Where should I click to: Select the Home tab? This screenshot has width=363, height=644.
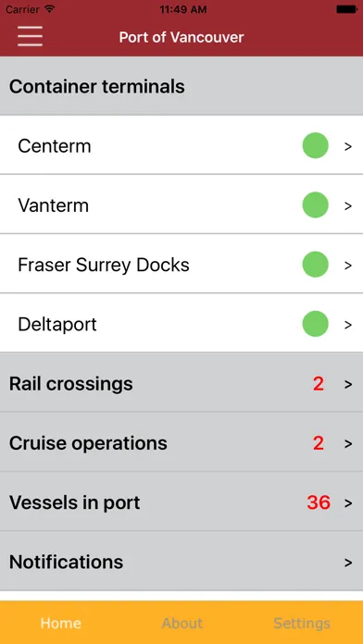(60, 623)
